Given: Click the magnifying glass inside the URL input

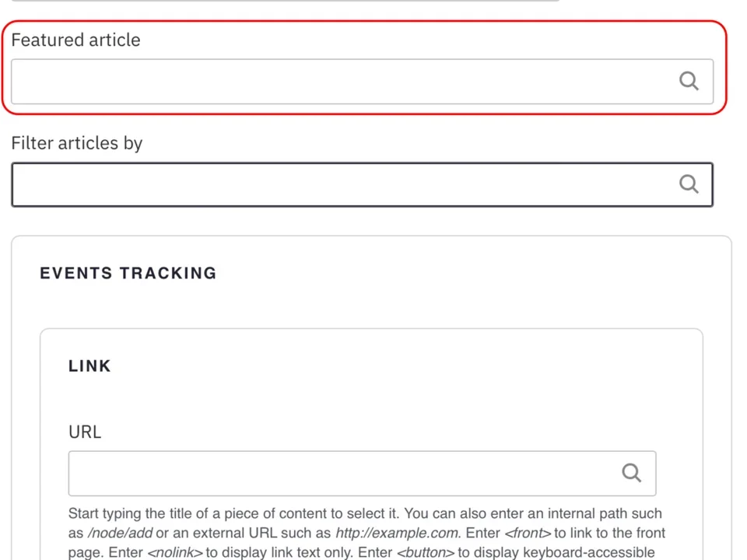Looking at the screenshot, I should (631, 473).
